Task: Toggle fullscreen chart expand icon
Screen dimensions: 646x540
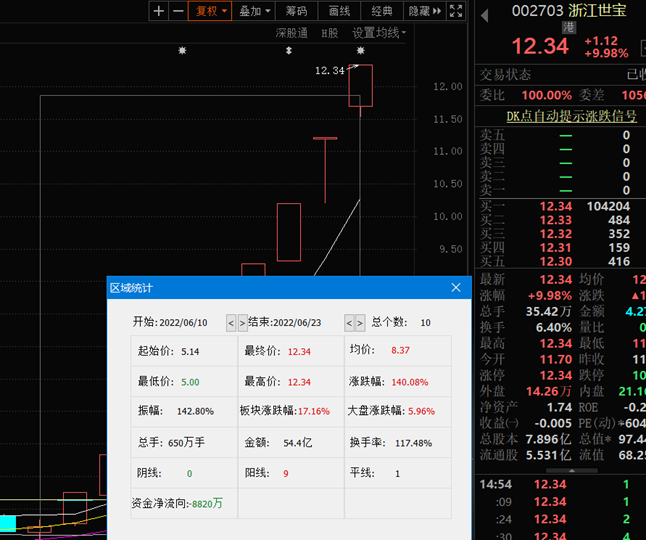Action: pyautogui.click(x=456, y=11)
